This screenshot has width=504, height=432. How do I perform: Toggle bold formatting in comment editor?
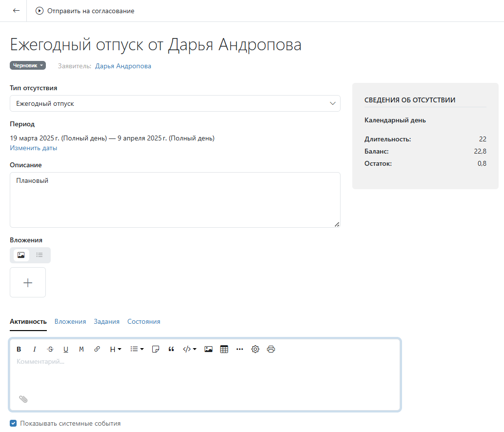(x=19, y=349)
